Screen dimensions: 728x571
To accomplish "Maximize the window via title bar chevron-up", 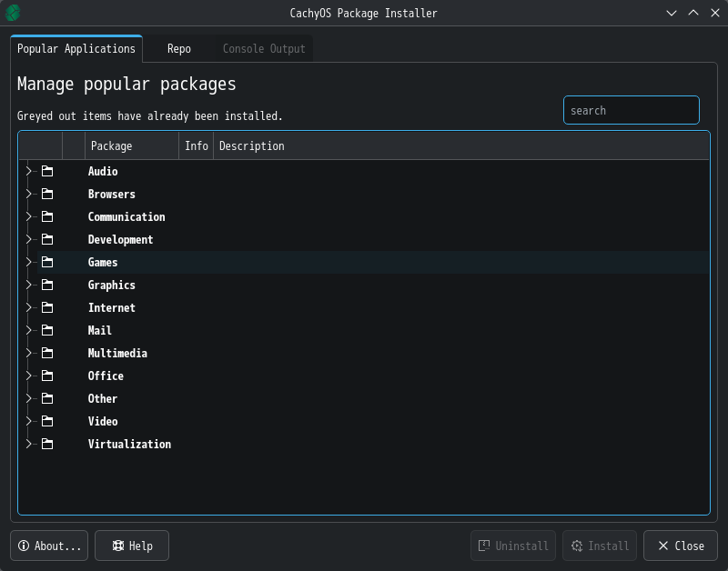I will (693, 13).
